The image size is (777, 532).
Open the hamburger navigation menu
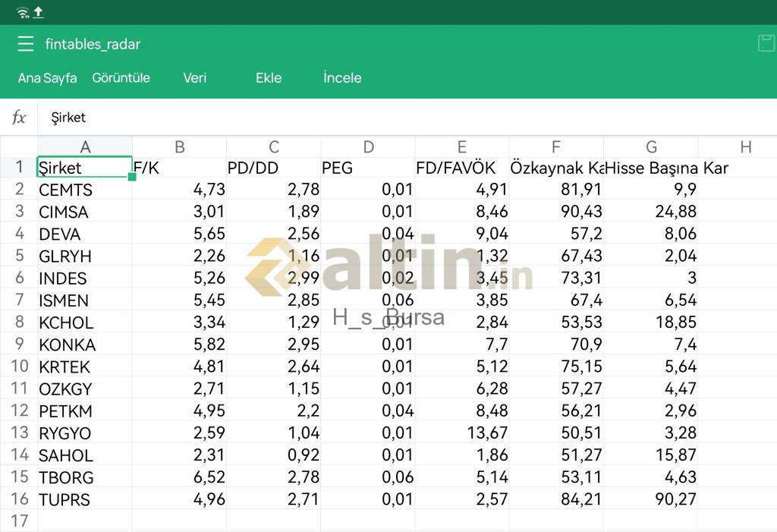point(26,44)
